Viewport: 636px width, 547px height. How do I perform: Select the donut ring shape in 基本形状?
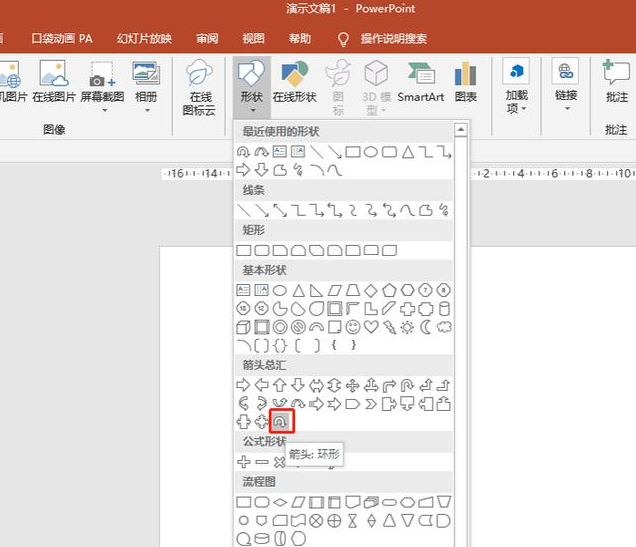tap(280, 327)
